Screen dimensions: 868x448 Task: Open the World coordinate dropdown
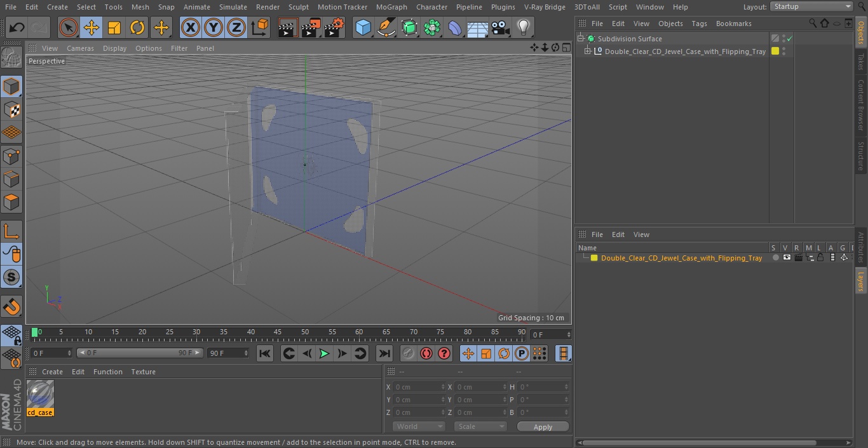tap(419, 426)
